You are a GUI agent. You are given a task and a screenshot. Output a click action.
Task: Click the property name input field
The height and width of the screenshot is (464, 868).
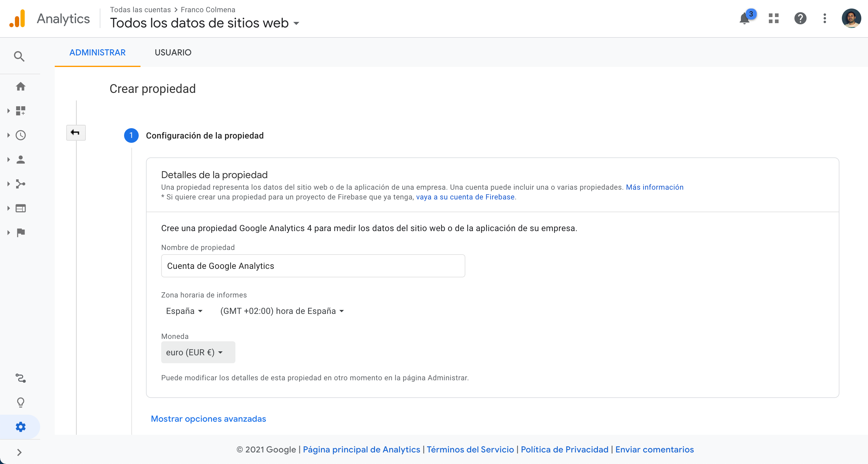(313, 265)
